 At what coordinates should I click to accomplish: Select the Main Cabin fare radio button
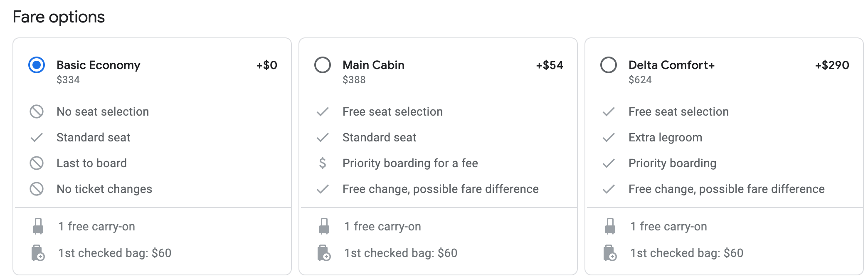coord(323,65)
